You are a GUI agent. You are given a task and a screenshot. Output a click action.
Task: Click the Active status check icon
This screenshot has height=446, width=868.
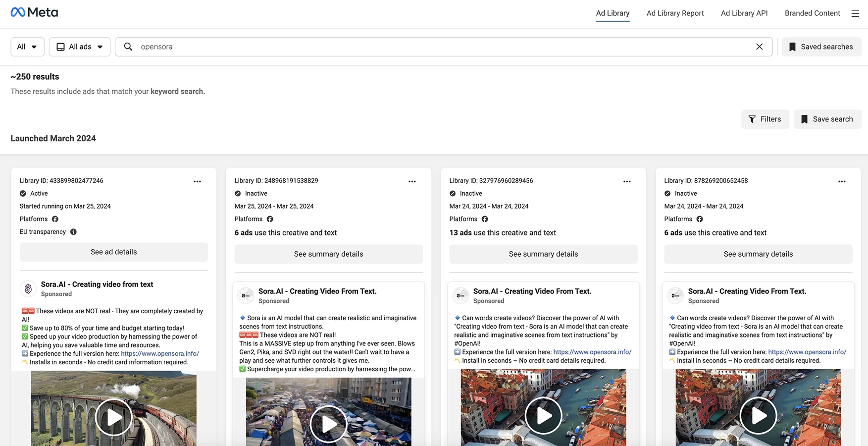pos(23,194)
